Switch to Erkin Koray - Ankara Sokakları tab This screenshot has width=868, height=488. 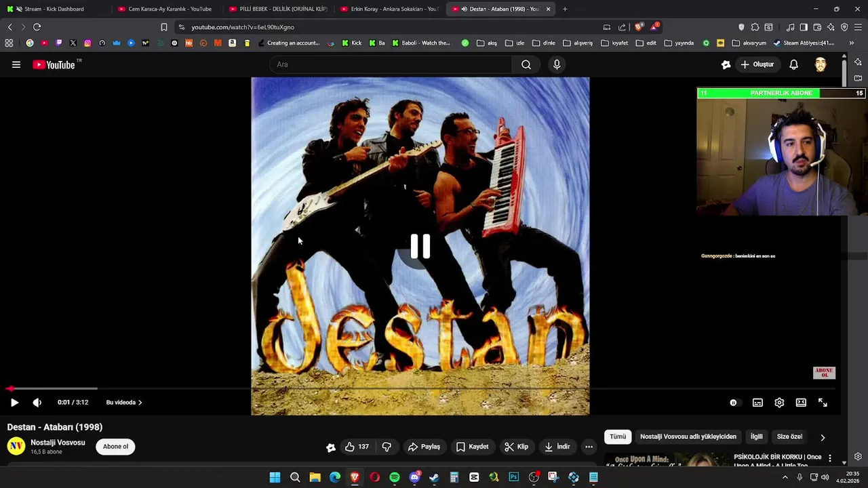coord(390,9)
